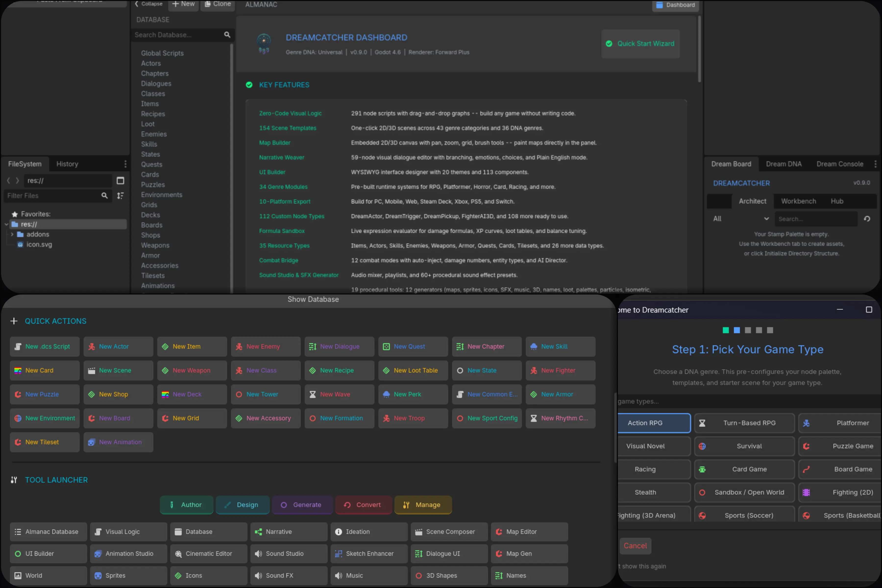Select the Survival game type
This screenshot has width=882, height=588.
[x=744, y=446]
